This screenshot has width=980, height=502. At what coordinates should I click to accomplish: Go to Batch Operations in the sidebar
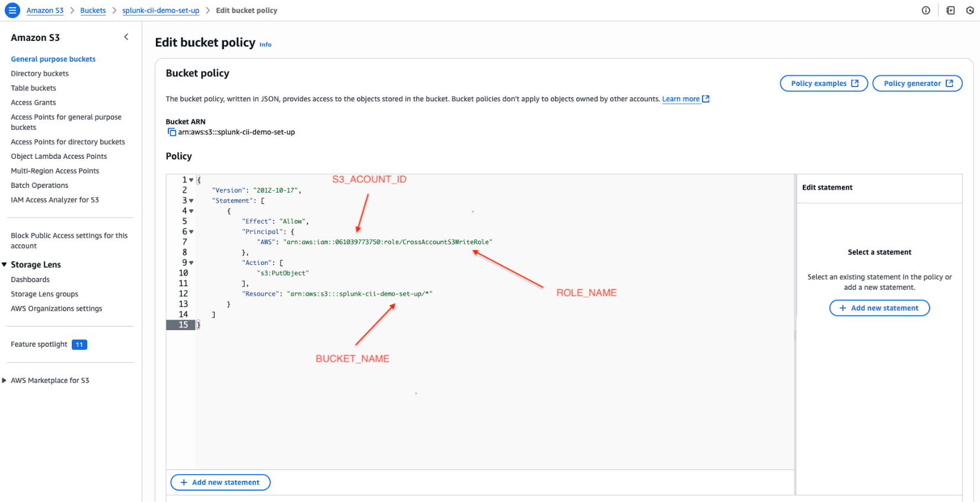click(x=40, y=186)
